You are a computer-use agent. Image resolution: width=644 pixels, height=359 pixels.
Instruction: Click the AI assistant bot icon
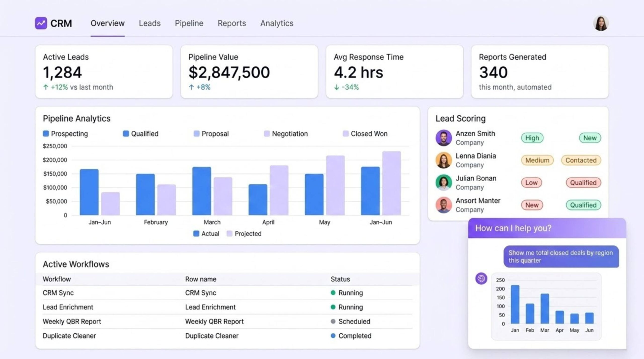click(481, 279)
